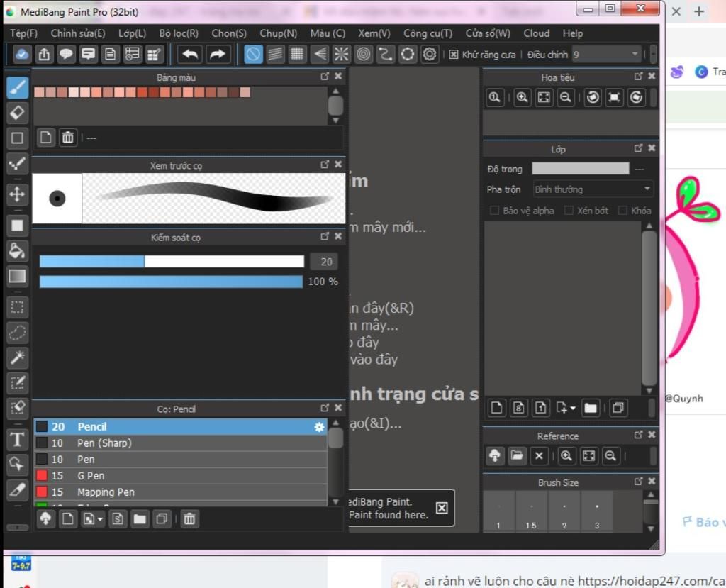Toggle the Bảo vệ alpha checkbox

[x=495, y=211]
